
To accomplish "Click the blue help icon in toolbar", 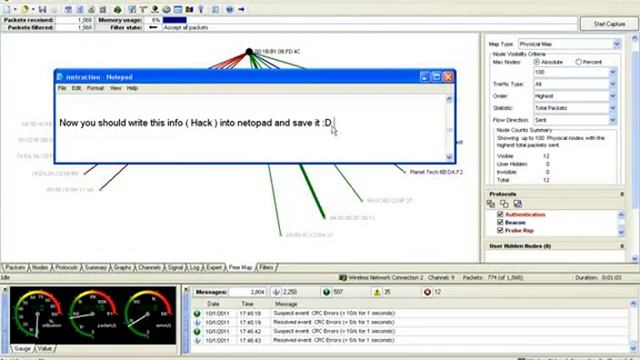I will coord(230,9).
